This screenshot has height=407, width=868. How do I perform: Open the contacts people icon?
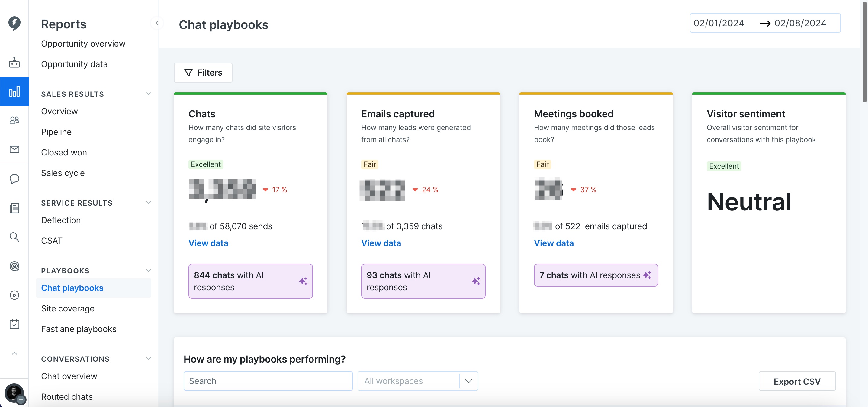(14, 120)
